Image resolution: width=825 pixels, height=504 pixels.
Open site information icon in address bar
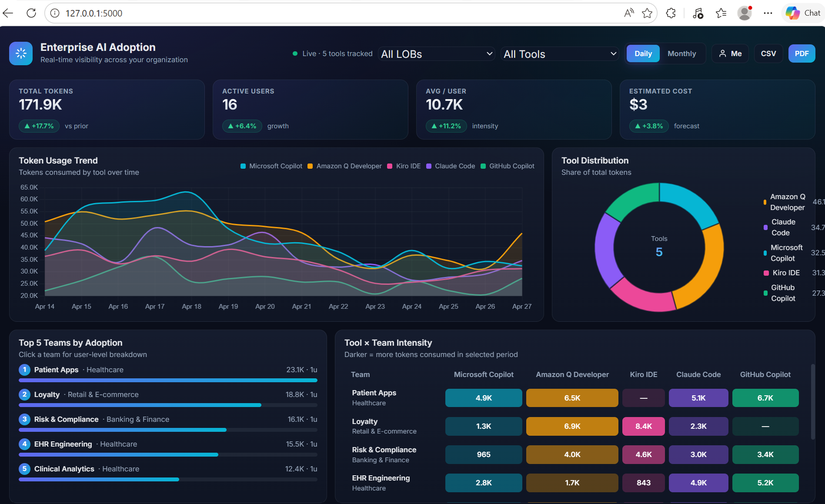(55, 13)
